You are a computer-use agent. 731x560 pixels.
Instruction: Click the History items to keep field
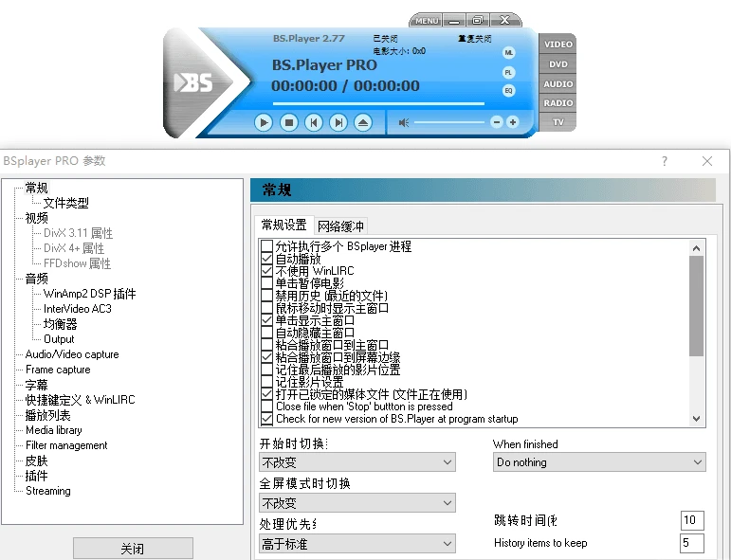coord(692,543)
